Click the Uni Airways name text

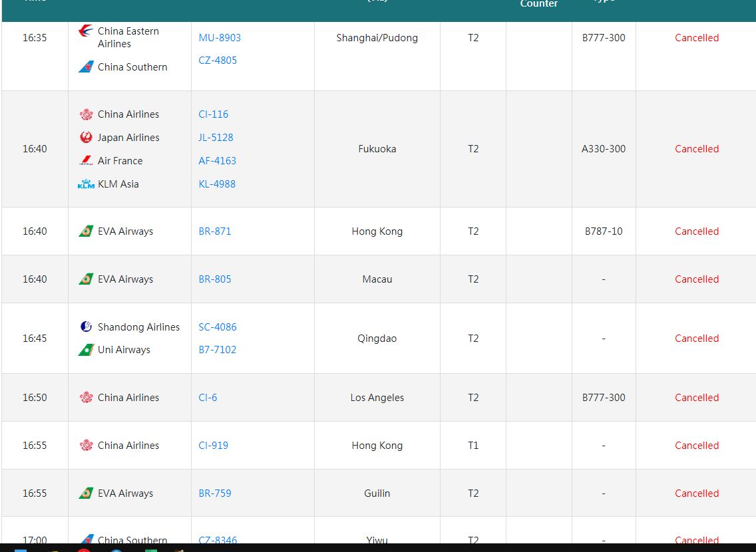click(124, 350)
